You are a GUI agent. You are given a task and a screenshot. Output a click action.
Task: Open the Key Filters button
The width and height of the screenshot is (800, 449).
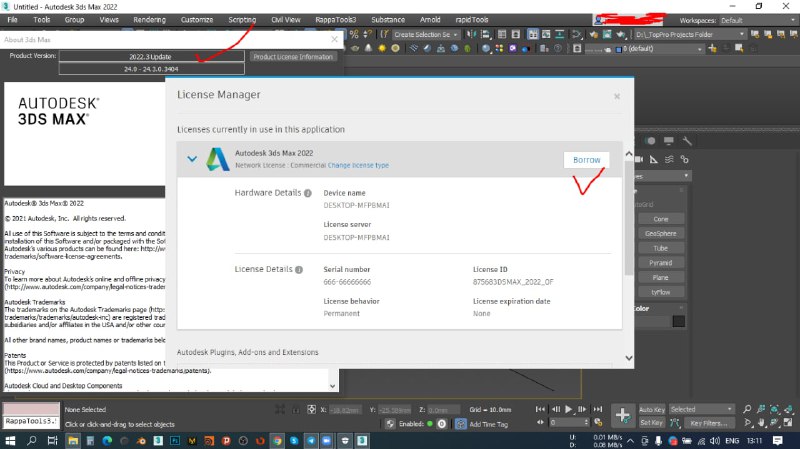709,422
